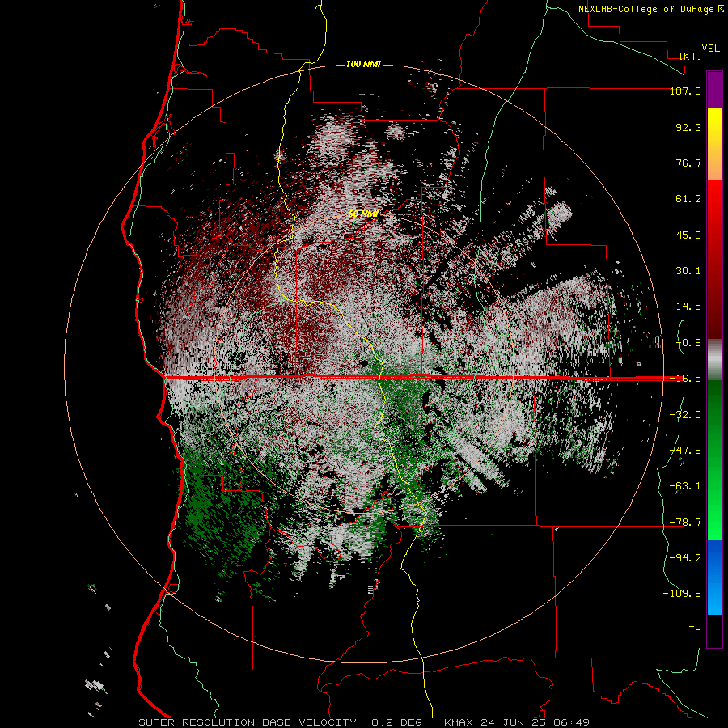Click the KMAX radar site identifier

(x=459, y=722)
